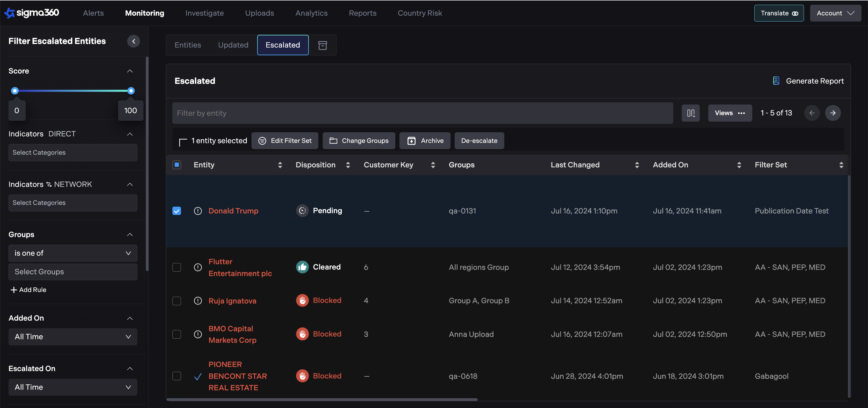This screenshot has width=868, height=408.
Task: Switch to the Updated tab
Action: click(233, 45)
